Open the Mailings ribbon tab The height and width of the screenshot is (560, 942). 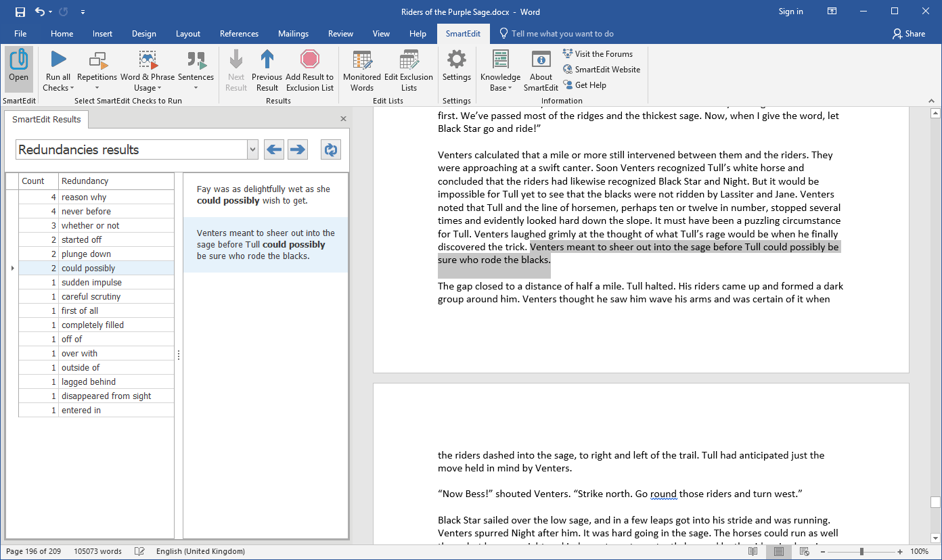[293, 33]
